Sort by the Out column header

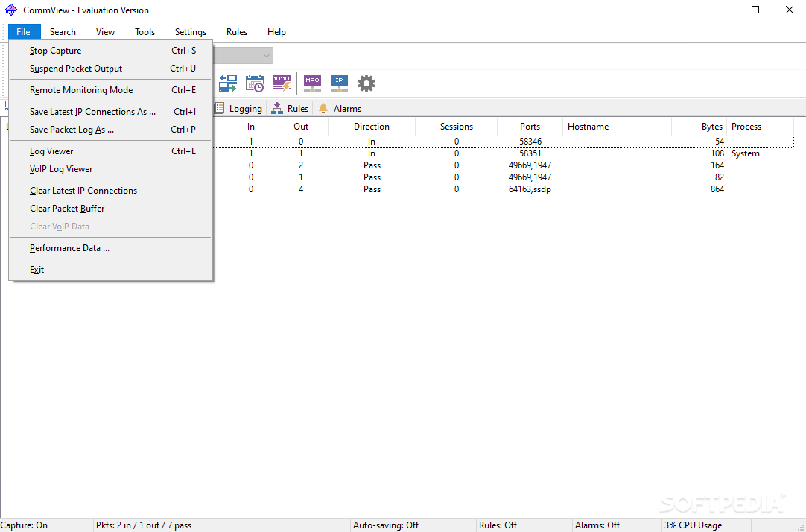coord(301,127)
